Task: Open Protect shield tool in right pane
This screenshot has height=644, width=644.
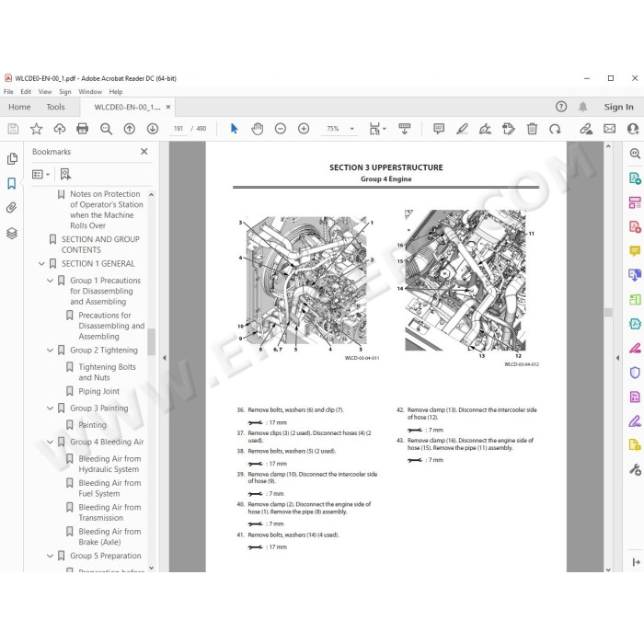Action: click(635, 373)
